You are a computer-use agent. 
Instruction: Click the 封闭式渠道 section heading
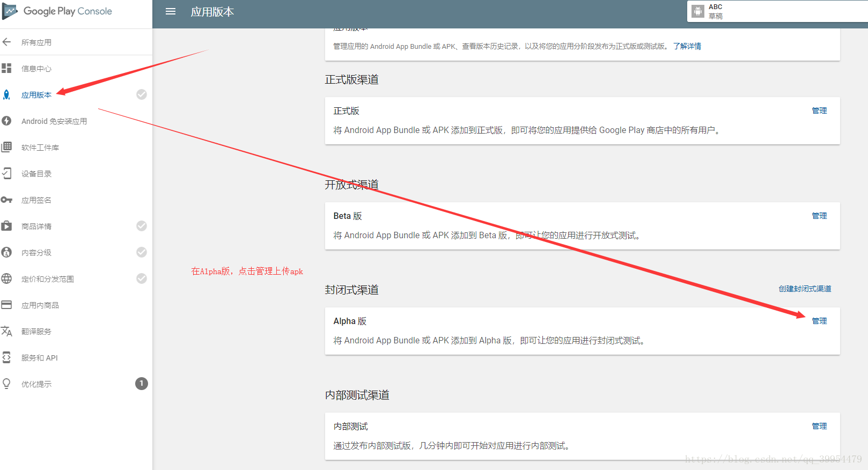(x=352, y=290)
